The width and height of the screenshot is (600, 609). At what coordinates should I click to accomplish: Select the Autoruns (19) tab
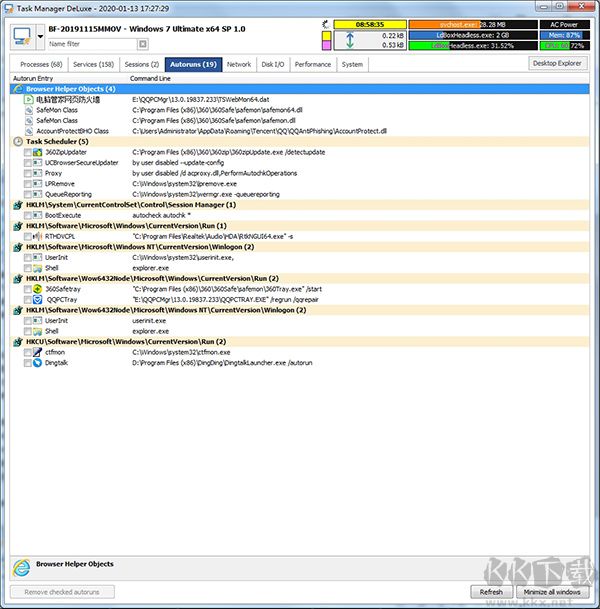(193, 64)
